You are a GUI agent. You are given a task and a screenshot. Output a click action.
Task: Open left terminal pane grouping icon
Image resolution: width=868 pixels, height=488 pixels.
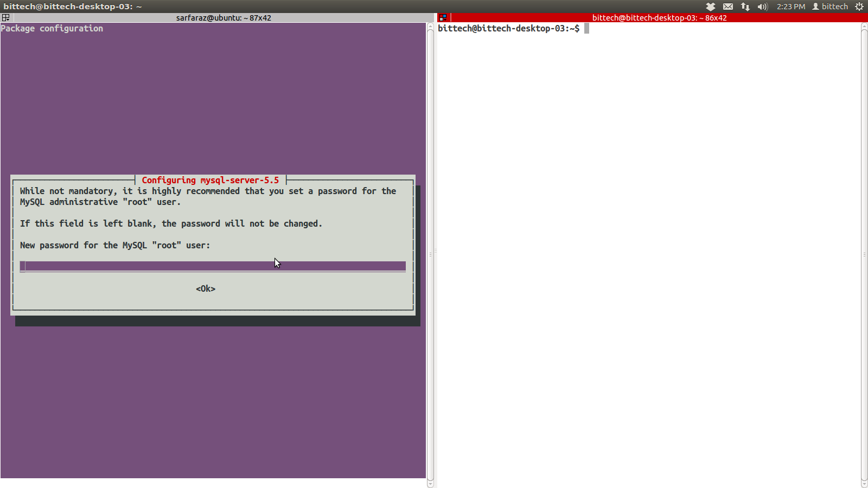(6, 17)
